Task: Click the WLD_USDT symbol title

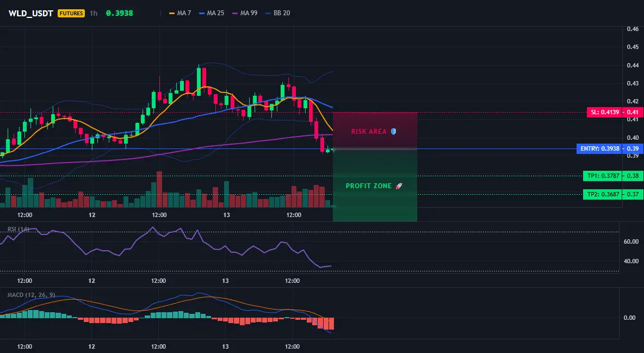Action: click(31, 13)
